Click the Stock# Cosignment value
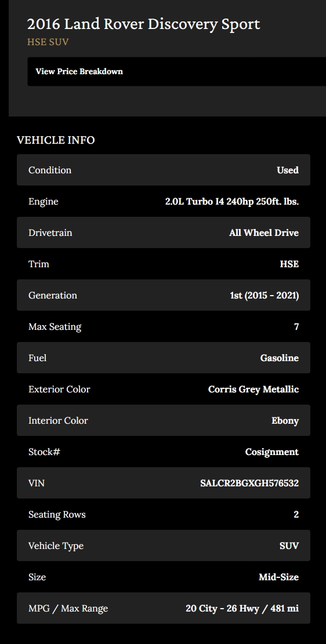The image size is (326, 644). (x=271, y=452)
